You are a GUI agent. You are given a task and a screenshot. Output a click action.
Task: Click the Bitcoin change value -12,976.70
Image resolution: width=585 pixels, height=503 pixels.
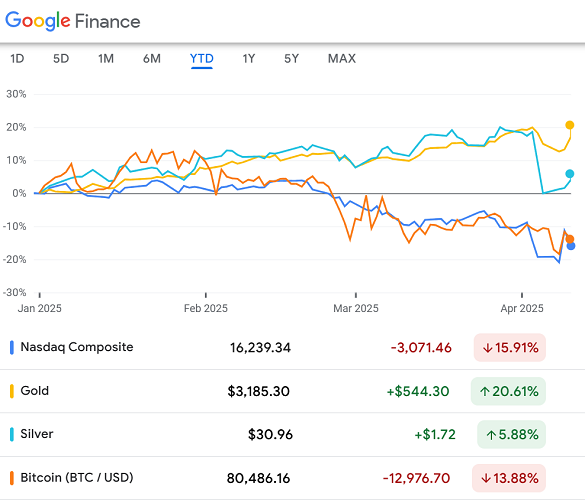416,478
